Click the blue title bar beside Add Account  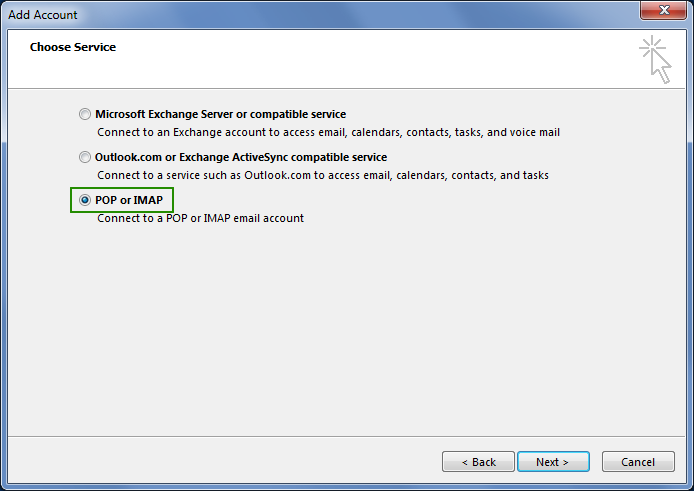tap(354, 15)
